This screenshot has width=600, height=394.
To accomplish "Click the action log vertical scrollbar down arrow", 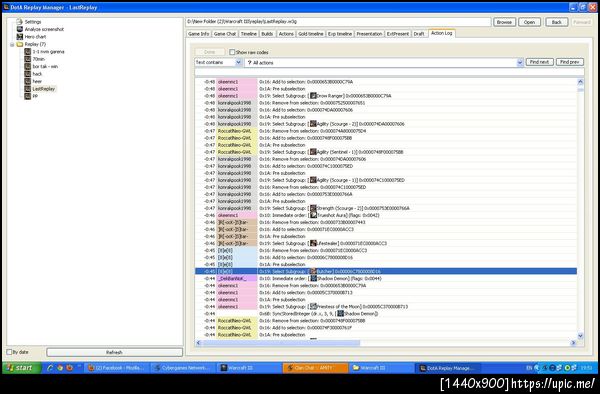I will [580, 336].
